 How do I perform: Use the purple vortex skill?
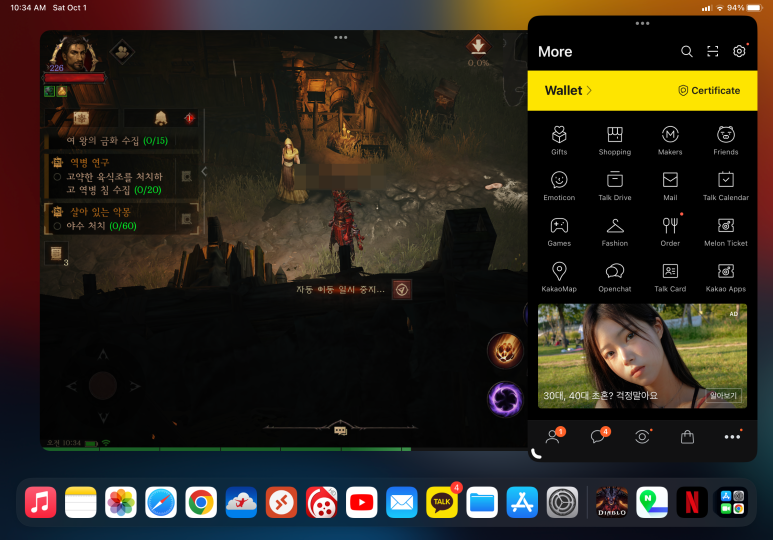[x=505, y=398]
